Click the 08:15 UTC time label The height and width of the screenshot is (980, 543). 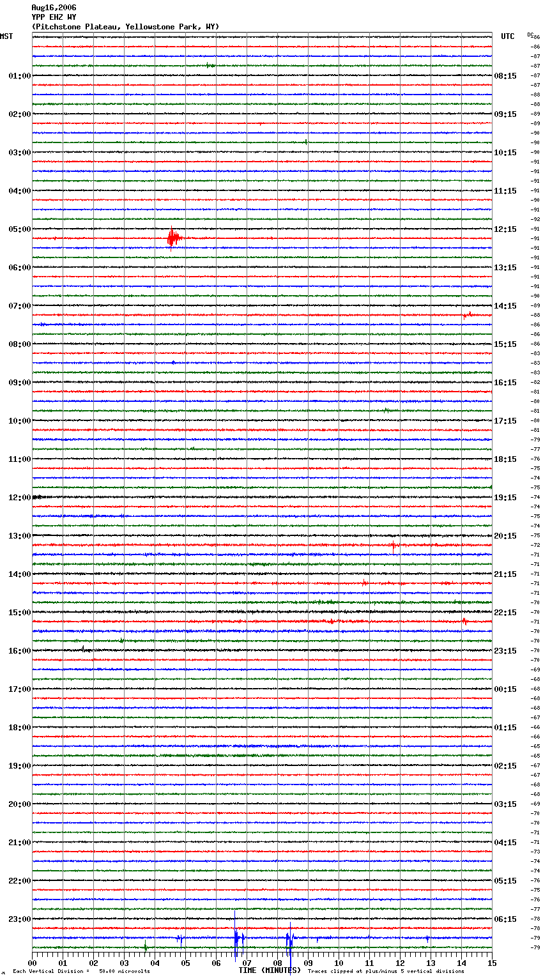(505, 76)
